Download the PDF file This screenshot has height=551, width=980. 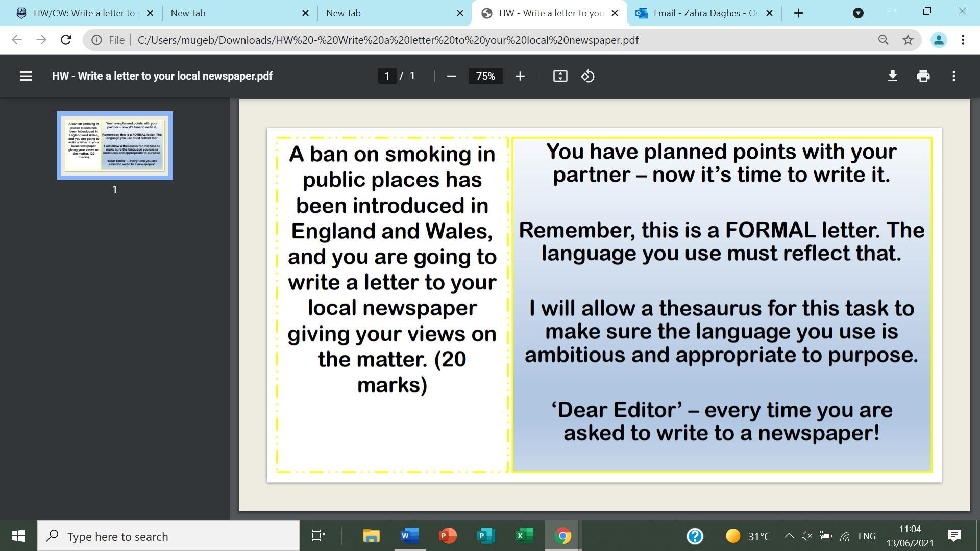click(892, 76)
